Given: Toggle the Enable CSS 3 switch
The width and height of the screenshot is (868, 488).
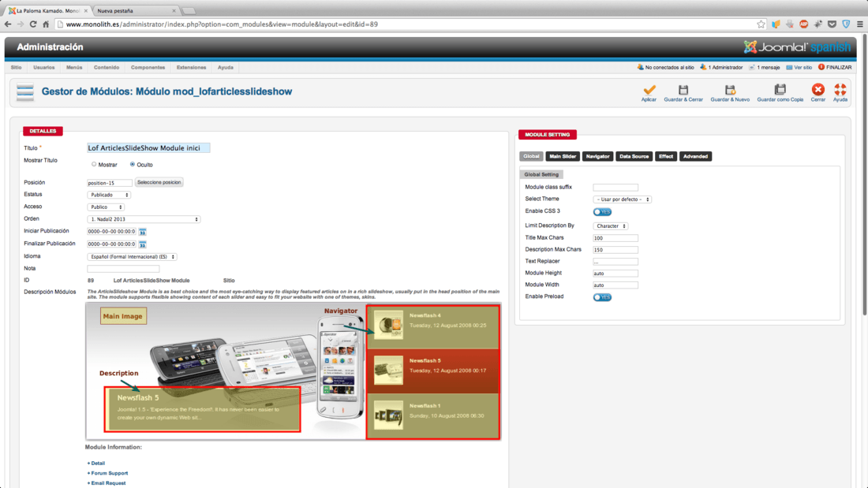Looking at the screenshot, I should [602, 212].
